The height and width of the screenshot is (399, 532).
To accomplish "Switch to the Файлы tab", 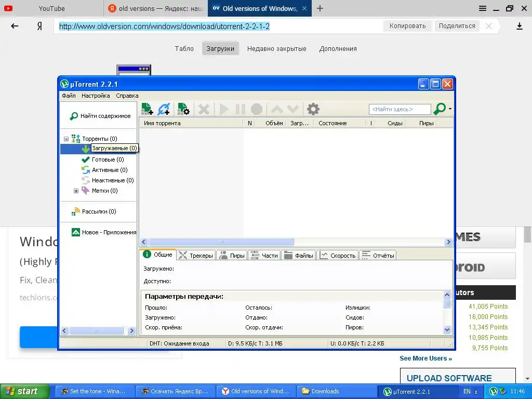I will 298,256.
